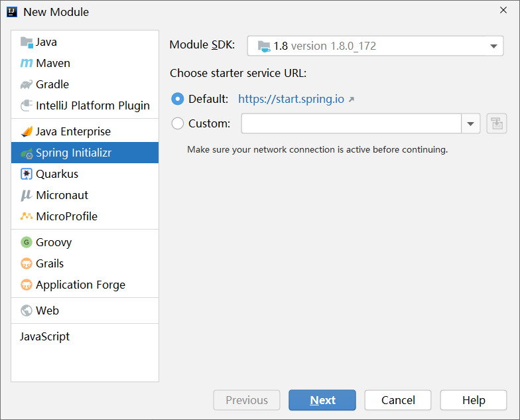Choose the MicroProfile icon
Viewport: 520px width, 420px height.
click(x=27, y=216)
